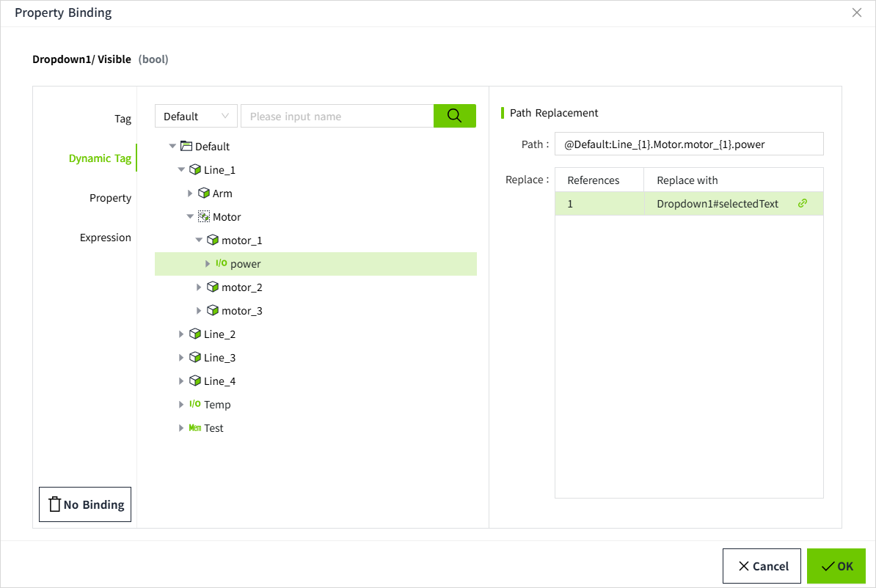Click the Default folder icon in tree
Image resolution: width=876 pixels, height=588 pixels.
(x=186, y=147)
